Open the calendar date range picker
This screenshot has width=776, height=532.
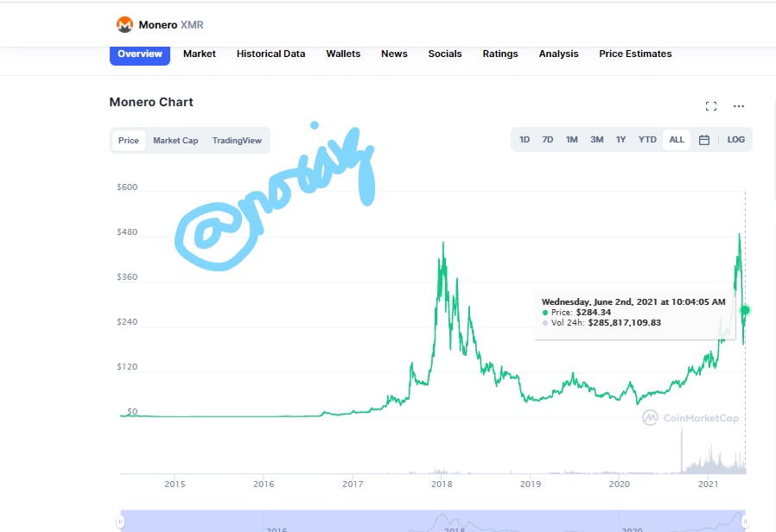pyautogui.click(x=703, y=140)
